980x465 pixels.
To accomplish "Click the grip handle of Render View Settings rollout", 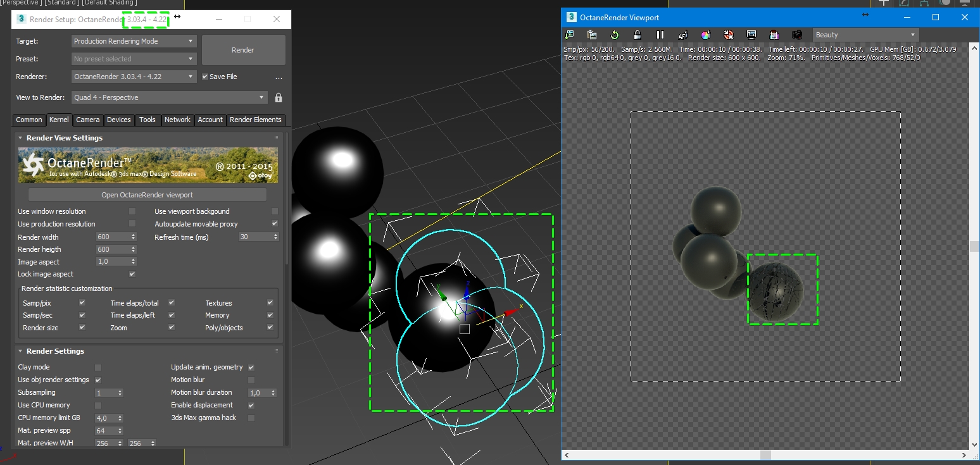I will tap(276, 138).
